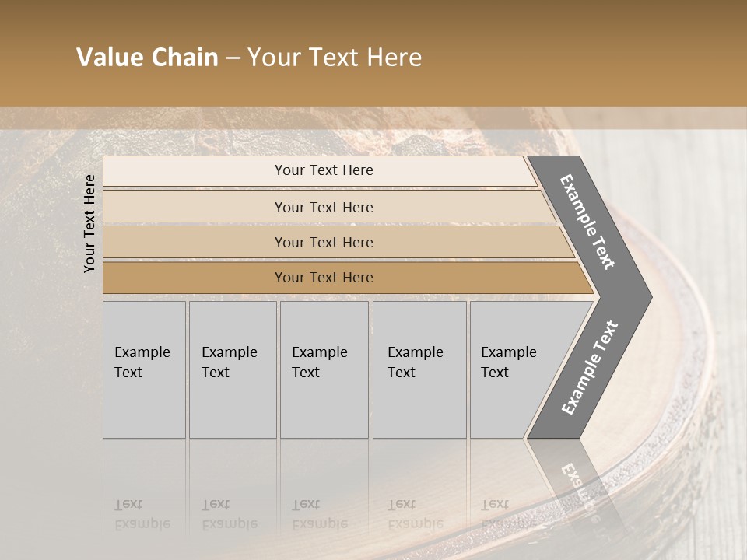The width and height of the screenshot is (747, 560).
Task: Click lower chevron arm Example Text
Action: click(589, 368)
